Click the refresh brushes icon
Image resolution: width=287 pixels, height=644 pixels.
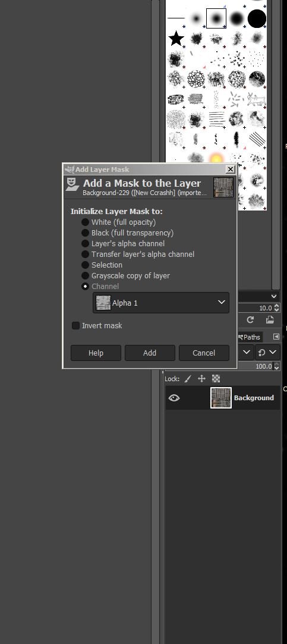(250, 319)
